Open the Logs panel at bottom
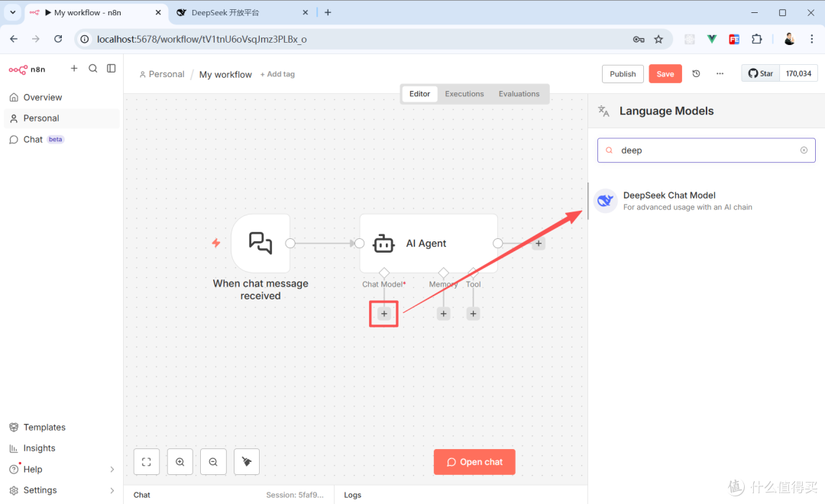This screenshot has width=825, height=504. click(x=352, y=495)
